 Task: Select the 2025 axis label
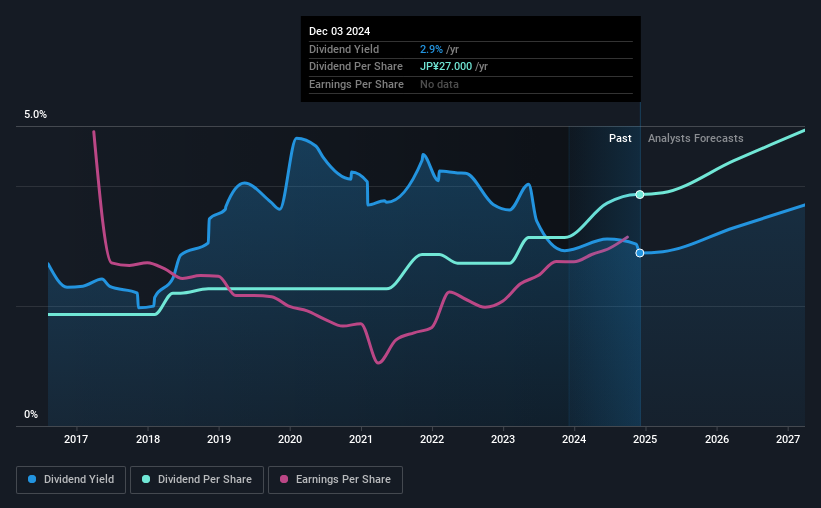[x=645, y=439]
